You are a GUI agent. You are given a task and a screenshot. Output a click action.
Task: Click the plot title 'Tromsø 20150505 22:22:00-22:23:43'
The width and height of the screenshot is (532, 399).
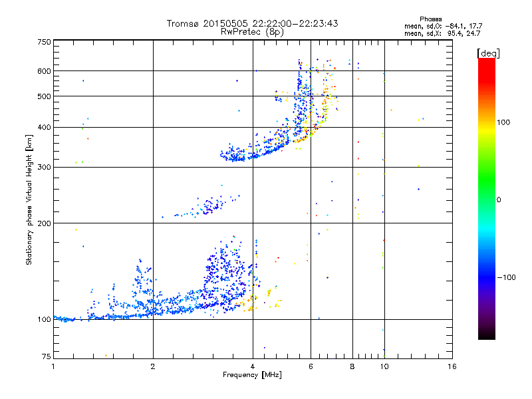(x=252, y=23)
